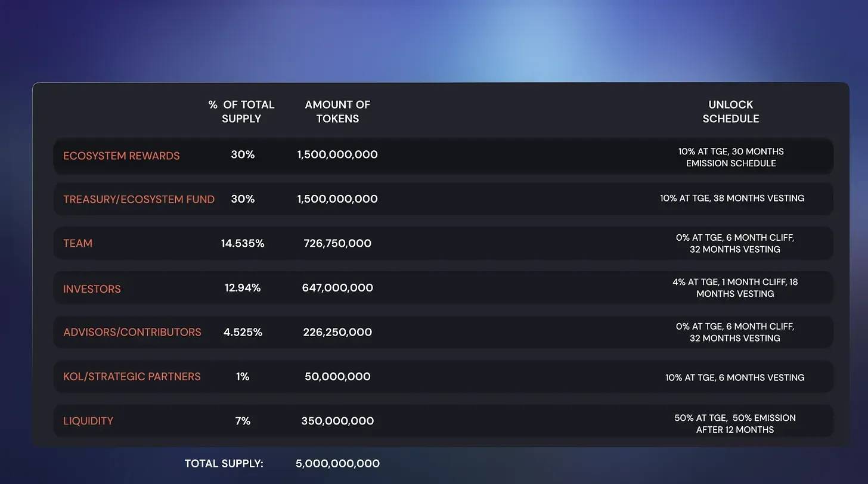The height and width of the screenshot is (484, 868).
Task: Click the '50% at TGE, 50% emission' schedule
Action: click(735, 424)
